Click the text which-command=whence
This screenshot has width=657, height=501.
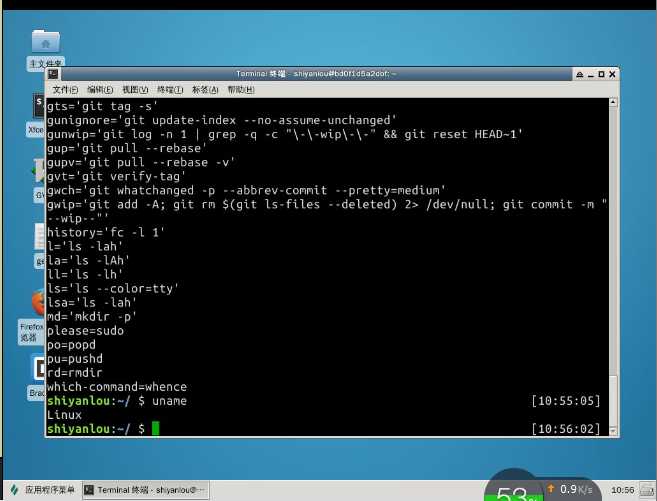point(117,387)
